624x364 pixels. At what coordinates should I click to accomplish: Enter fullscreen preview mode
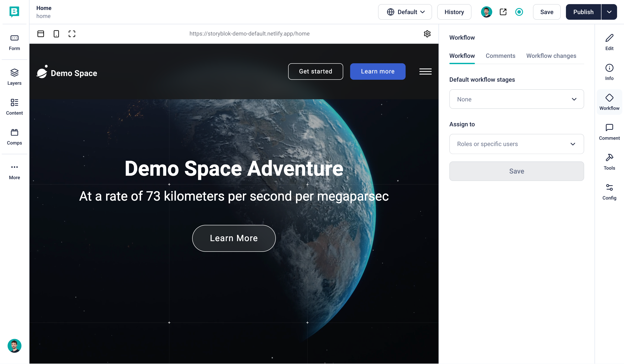pyautogui.click(x=72, y=34)
